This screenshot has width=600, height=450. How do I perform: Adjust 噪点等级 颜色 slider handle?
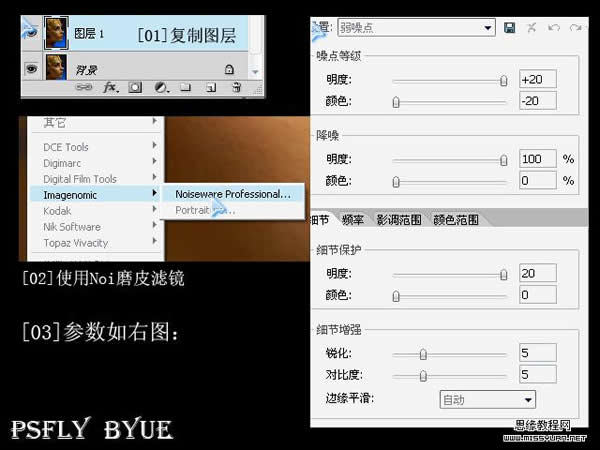(x=396, y=102)
